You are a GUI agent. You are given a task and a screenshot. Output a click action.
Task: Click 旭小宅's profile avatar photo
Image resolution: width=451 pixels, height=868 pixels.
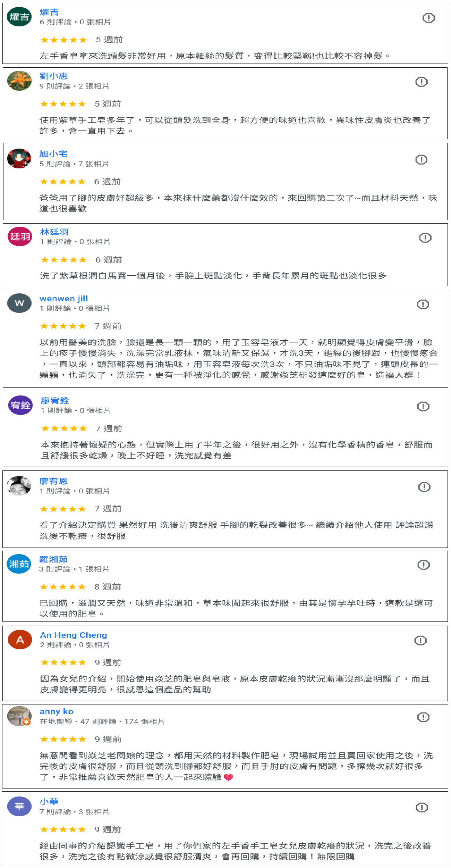coord(19,158)
